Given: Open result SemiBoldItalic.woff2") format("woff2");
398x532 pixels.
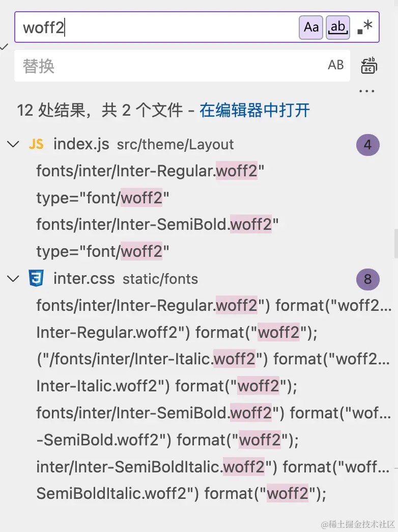Looking at the screenshot, I should [x=181, y=493].
